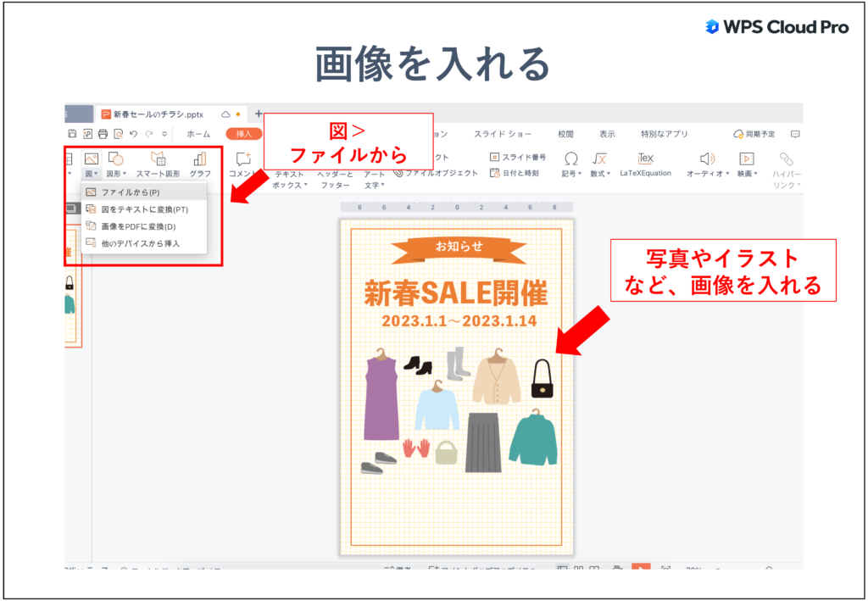Open the コメント insert icon
Screen dimensions: 868x601
(x=244, y=161)
